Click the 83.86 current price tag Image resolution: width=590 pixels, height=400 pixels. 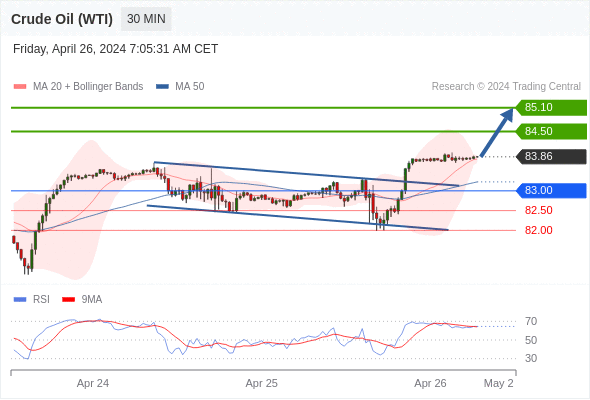click(x=551, y=156)
